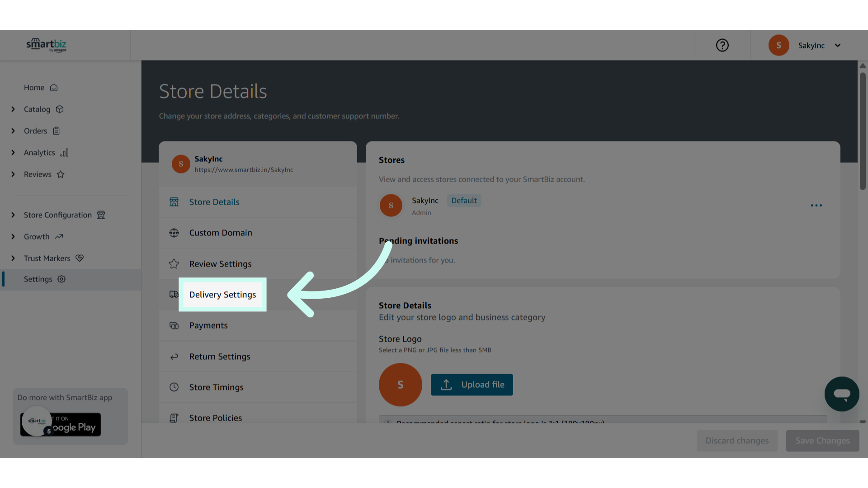Screen dimensions: 868x488
Task: Click the Settings gear icon
Action: (x=61, y=279)
